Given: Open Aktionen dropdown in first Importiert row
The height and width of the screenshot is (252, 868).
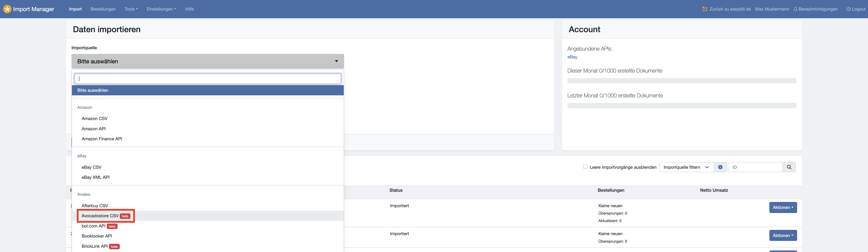Looking at the screenshot, I should (x=783, y=208).
